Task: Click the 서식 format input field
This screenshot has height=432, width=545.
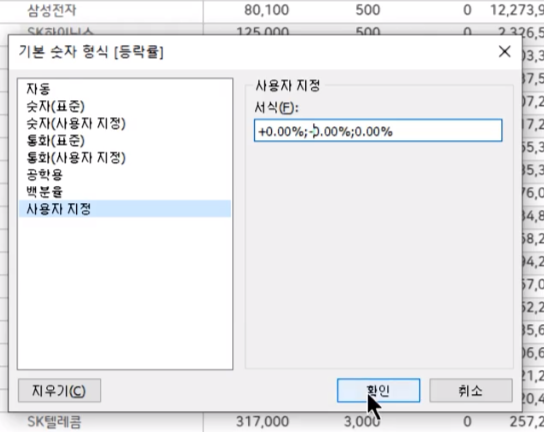Action: (378, 130)
